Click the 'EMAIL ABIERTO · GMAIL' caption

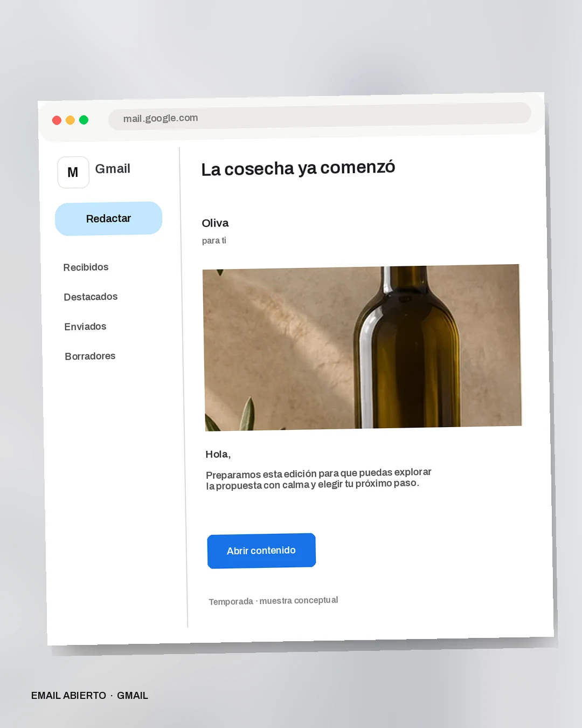point(89,696)
